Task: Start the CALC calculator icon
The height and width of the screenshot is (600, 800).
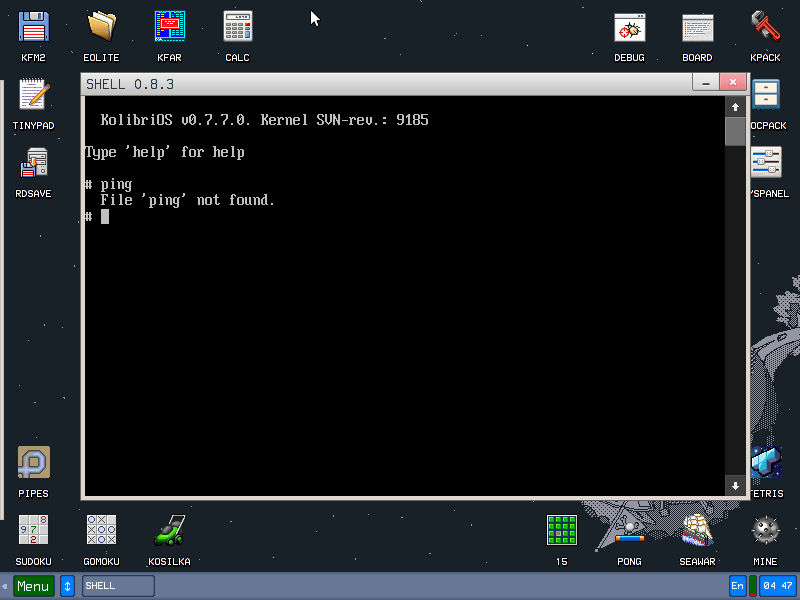Action: click(238, 27)
